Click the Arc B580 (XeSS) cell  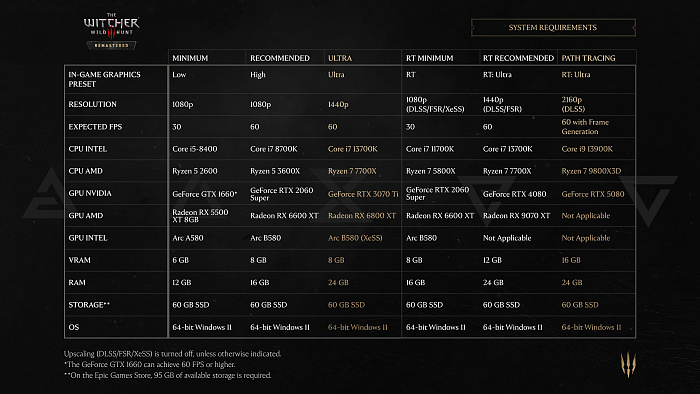[x=355, y=238]
